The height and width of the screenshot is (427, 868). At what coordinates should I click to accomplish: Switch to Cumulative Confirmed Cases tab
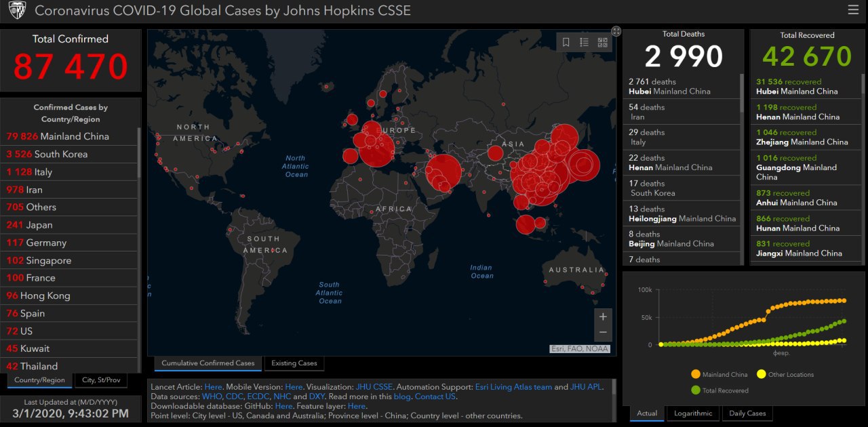coord(208,363)
